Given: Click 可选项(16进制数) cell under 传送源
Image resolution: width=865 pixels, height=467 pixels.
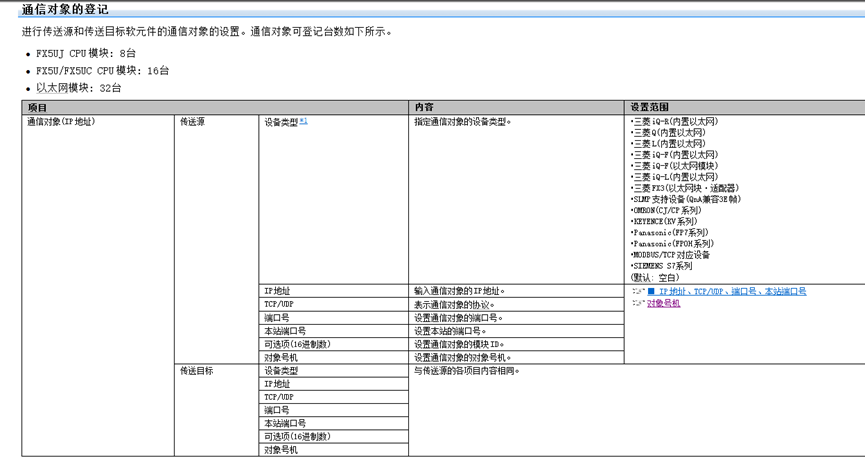Looking at the screenshot, I should point(297,344).
